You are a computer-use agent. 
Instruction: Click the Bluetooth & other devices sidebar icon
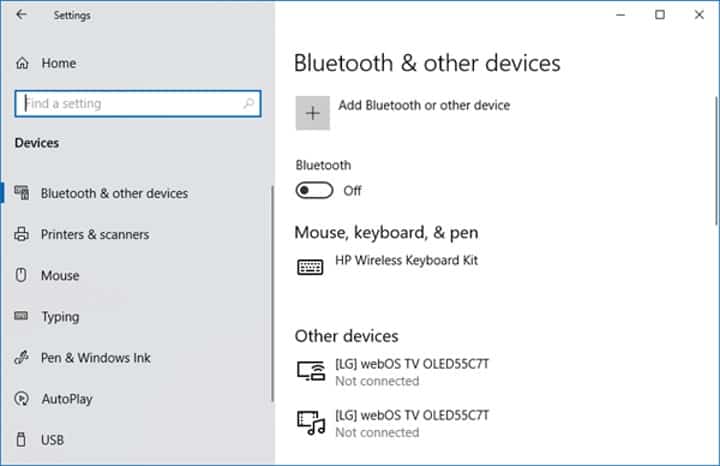click(x=22, y=193)
